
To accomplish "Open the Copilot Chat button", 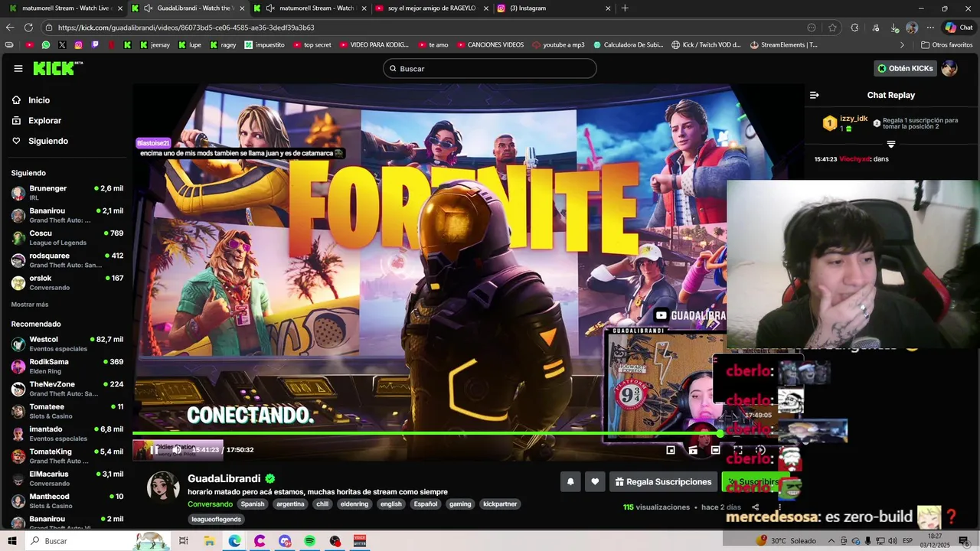I will pyautogui.click(x=959, y=28).
